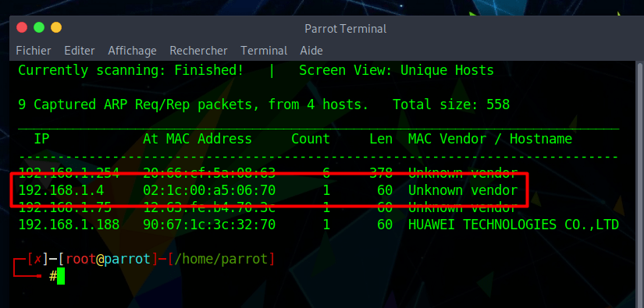644x308 pixels.
Task: Click MAC address 02:1c:00:a5:06:70
Action: tap(209, 190)
